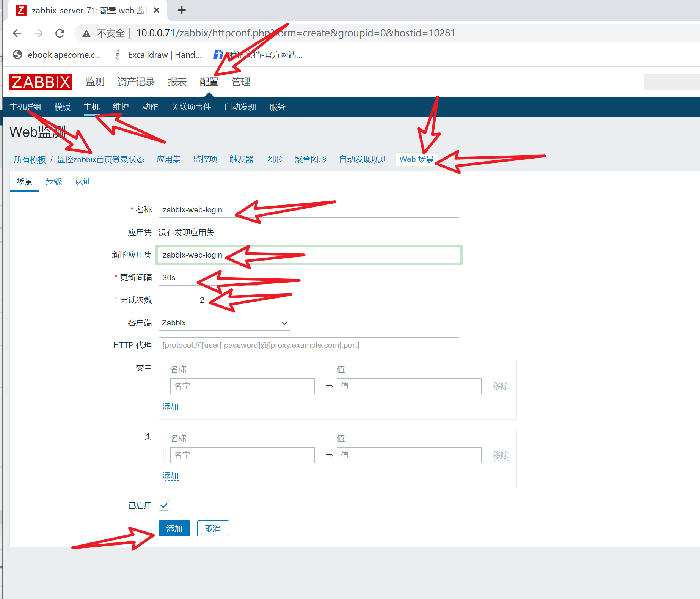Click 添加 link under 变量
The height and width of the screenshot is (599, 700).
(170, 407)
